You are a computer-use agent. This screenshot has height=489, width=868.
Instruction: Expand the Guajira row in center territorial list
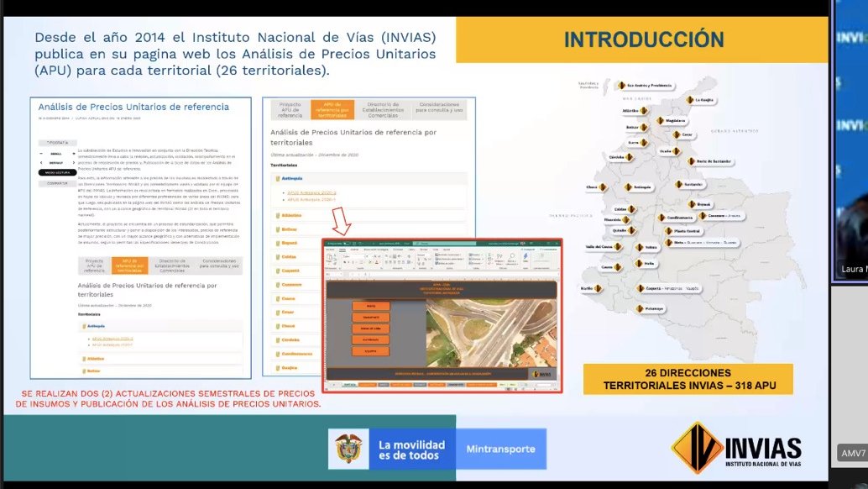(x=296, y=368)
